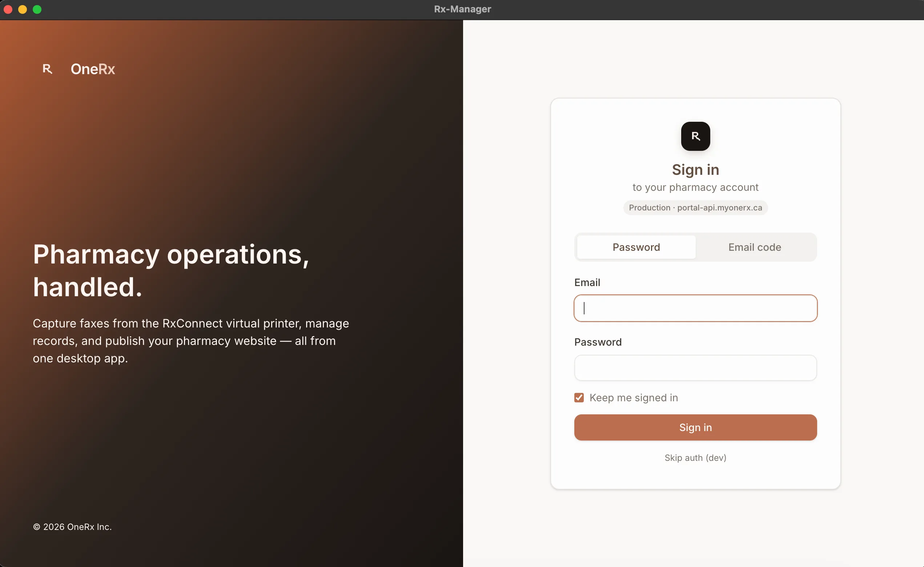The height and width of the screenshot is (567, 924).
Task: Switch to the Email code tab
Action: pos(755,247)
